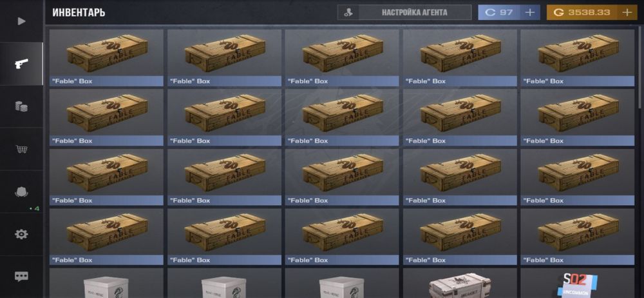This screenshot has width=644, height=298.
Task: Select the first white box item
Action: pos(106,283)
